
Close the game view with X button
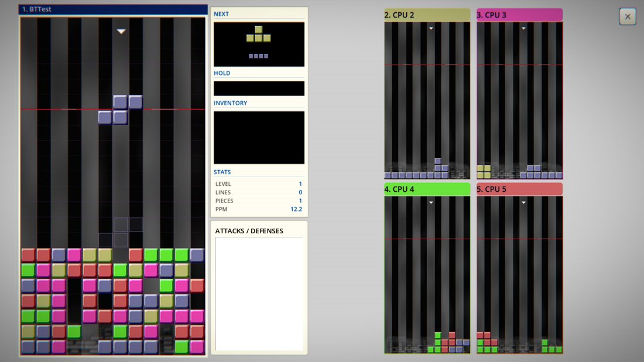point(628,17)
